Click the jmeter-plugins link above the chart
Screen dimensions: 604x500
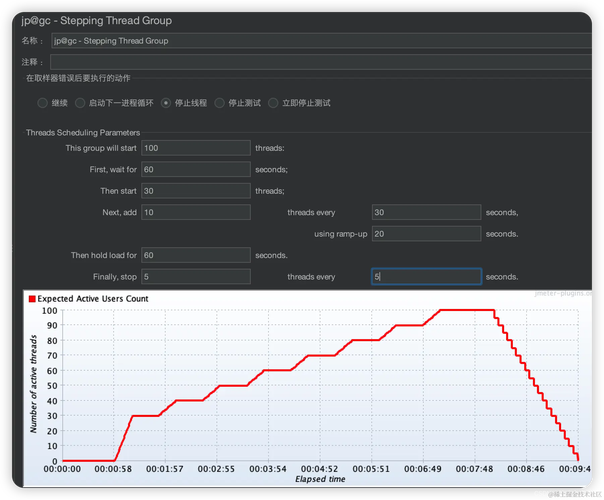[563, 294]
